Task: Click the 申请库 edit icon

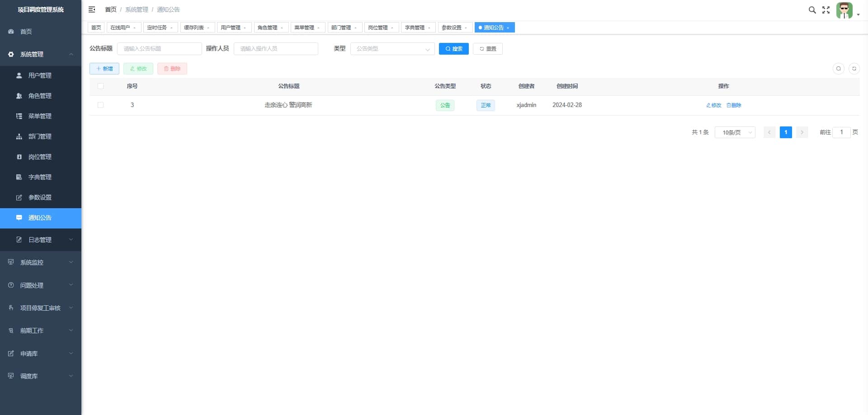Action: [x=11, y=354]
